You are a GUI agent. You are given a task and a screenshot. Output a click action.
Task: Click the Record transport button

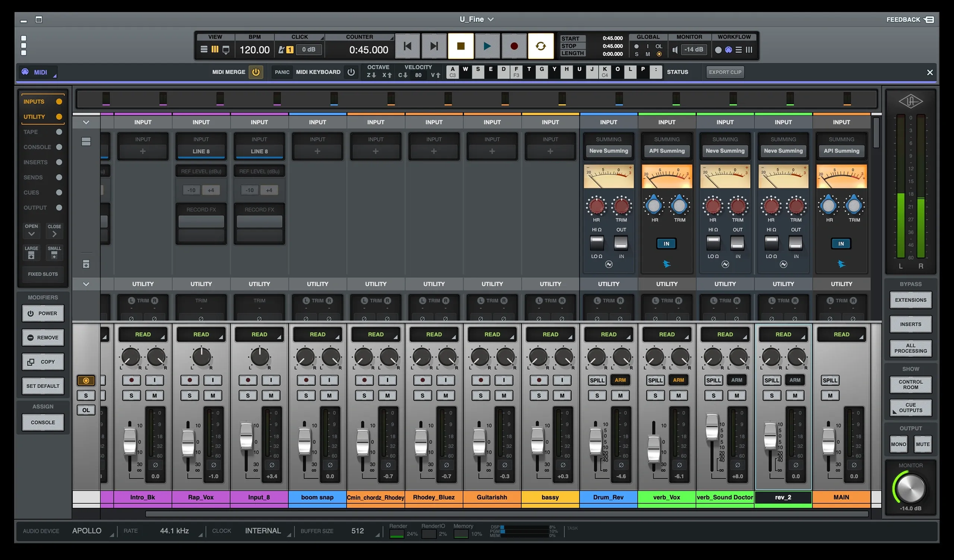pos(514,46)
